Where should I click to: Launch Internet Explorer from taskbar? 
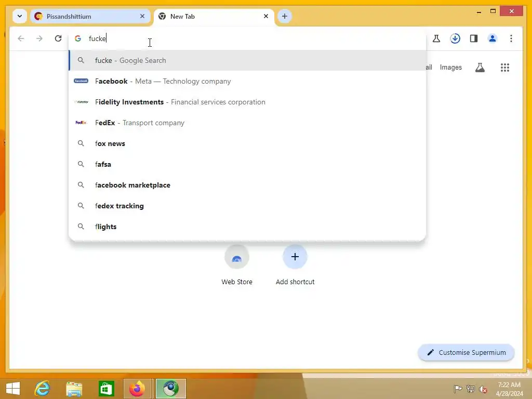click(x=43, y=389)
